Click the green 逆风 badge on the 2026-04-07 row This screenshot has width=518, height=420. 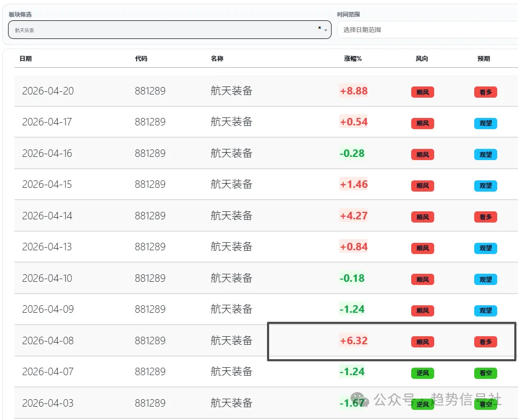coord(422,373)
